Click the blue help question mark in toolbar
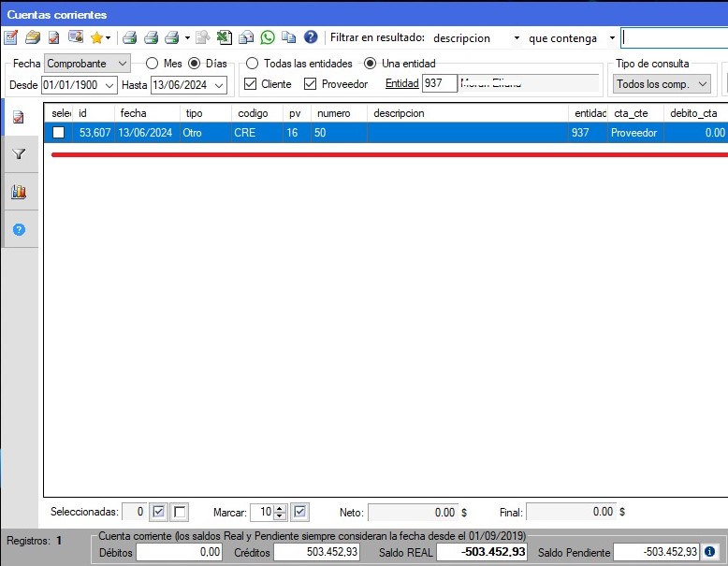This screenshot has width=728, height=566. [x=311, y=37]
